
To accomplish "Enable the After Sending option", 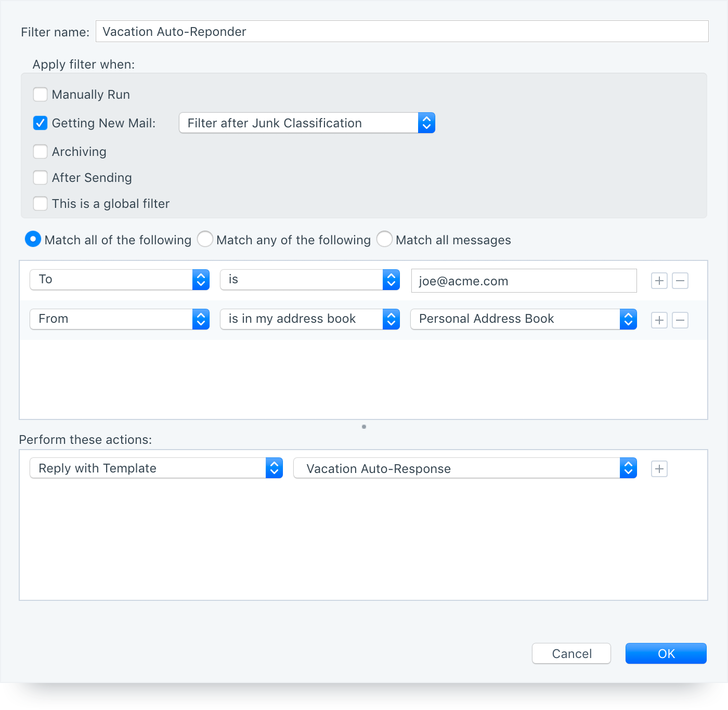I will (40, 177).
